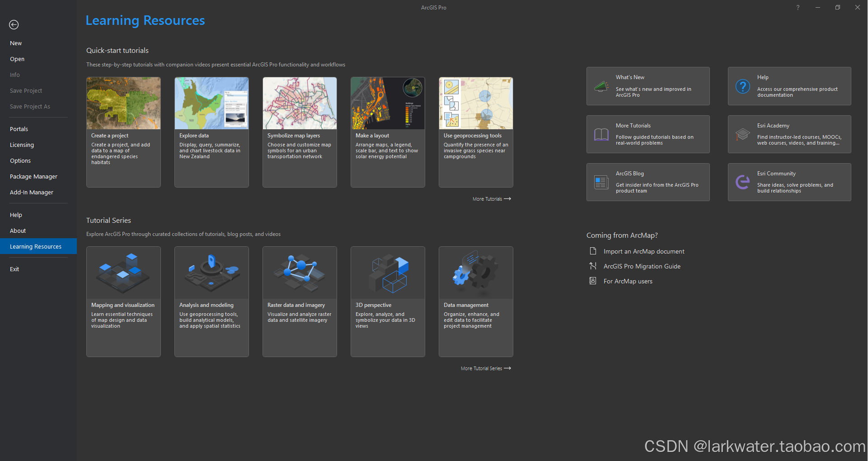
Task: Click Mapping and visualization card title
Action: (x=123, y=305)
